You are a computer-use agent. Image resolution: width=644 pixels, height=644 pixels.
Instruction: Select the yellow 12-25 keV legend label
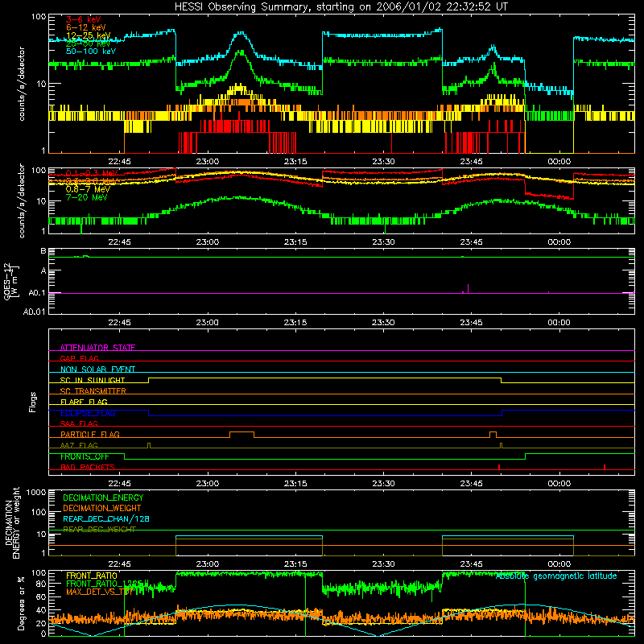pyautogui.click(x=89, y=35)
